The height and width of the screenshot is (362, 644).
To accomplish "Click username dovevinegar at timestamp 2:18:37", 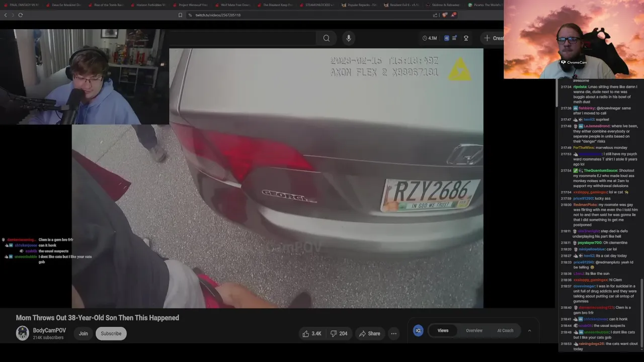I will [x=584, y=286].
